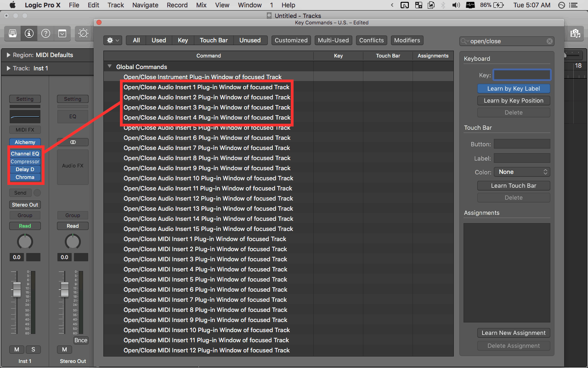Screen dimensions: 588x368
Task: Mute the Inst 1 channel strip
Action: click(x=17, y=350)
